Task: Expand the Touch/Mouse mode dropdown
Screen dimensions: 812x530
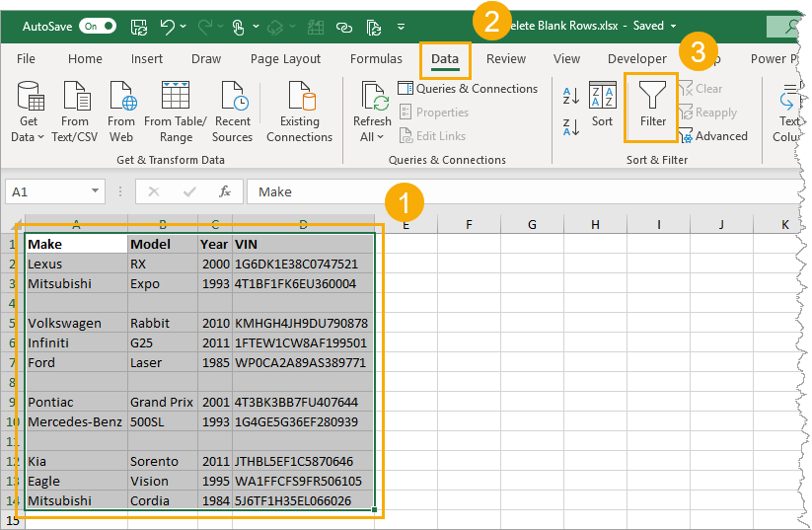Action: tap(256, 26)
